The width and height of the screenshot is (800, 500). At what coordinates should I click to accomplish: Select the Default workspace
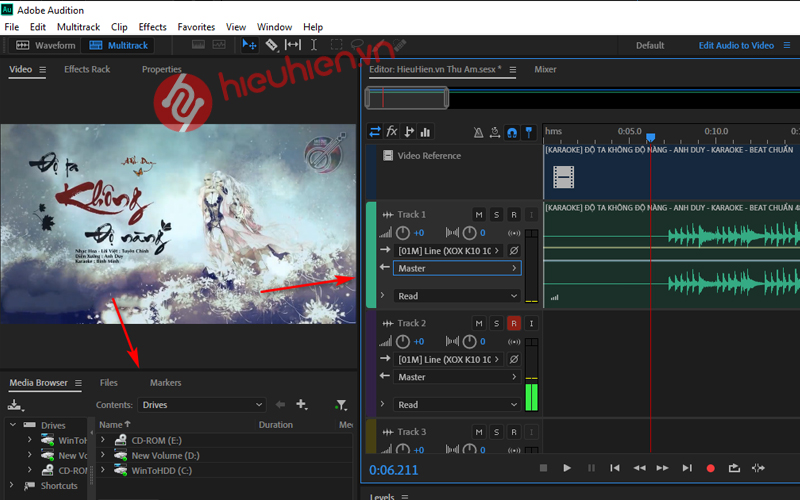[650, 45]
